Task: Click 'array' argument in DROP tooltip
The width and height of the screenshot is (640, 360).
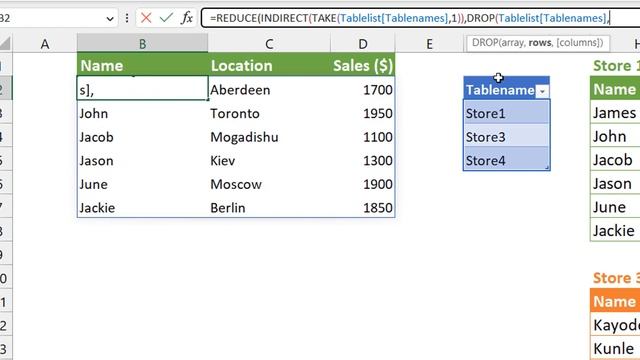Action: click(x=513, y=43)
